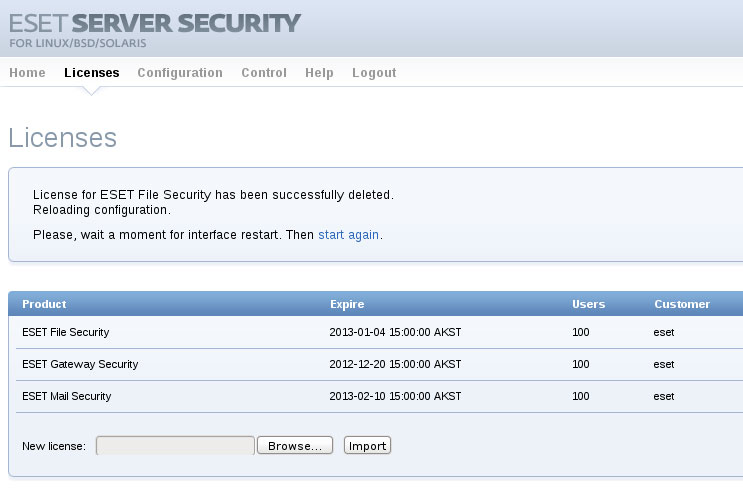The image size is (743, 500).
Task: Click Logout in the navigation bar
Action: tap(374, 73)
